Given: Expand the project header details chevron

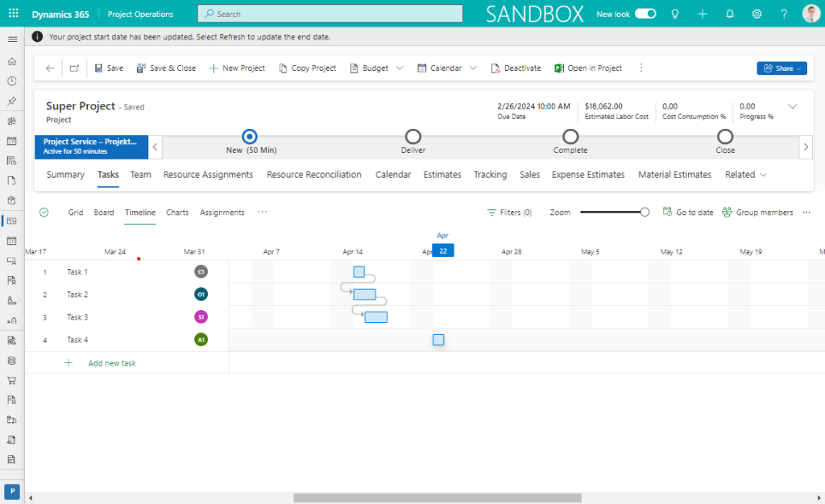Looking at the screenshot, I should (792, 106).
